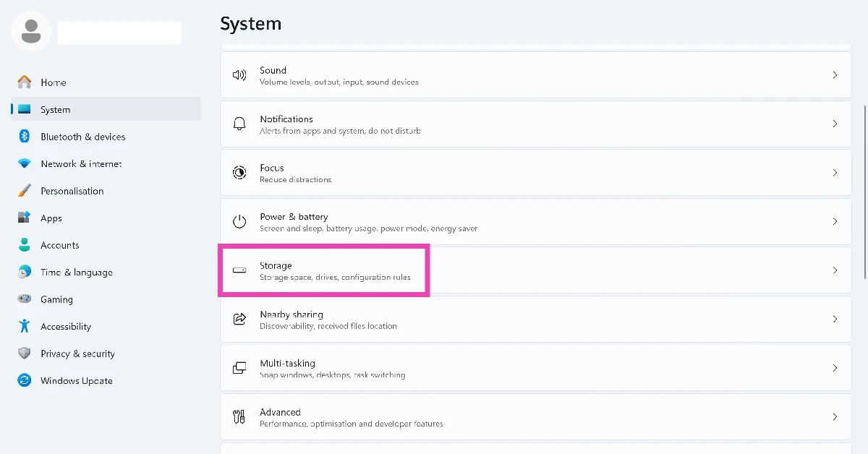This screenshot has height=454, width=868.
Task: Open the Windows Update page
Action: click(x=76, y=381)
